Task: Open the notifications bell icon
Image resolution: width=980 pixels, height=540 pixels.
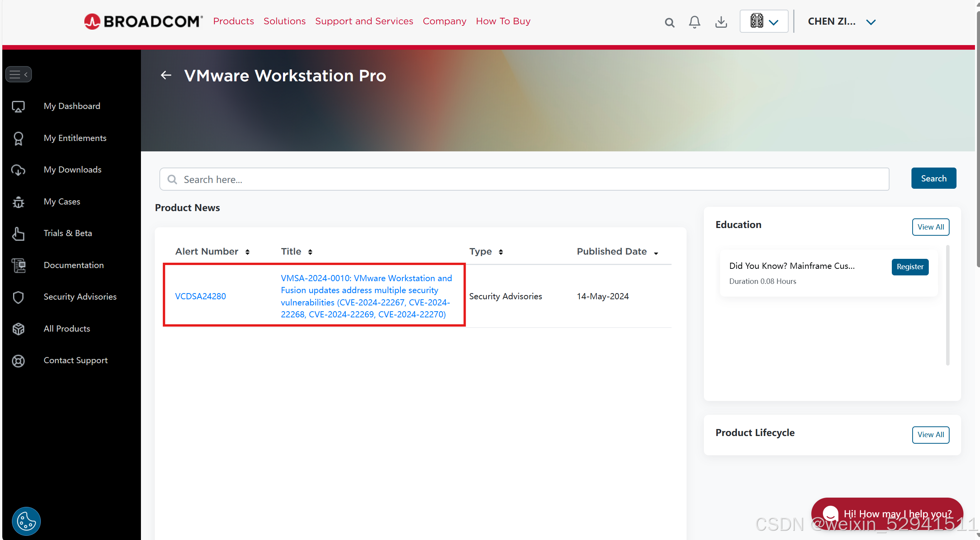Action: 695,22
